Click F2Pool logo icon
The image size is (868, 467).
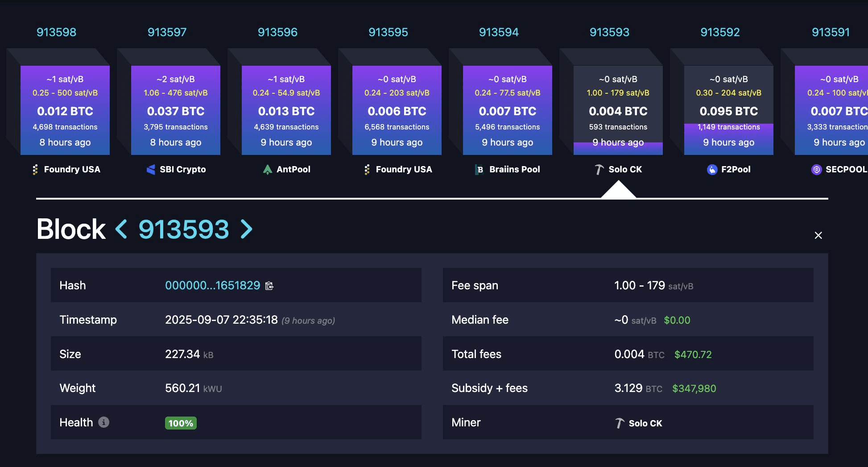coord(712,170)
